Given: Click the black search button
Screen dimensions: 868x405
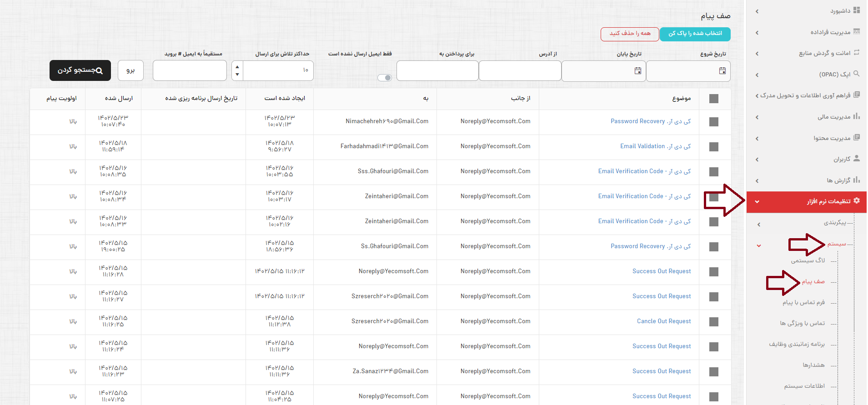Looking at the screenshot, I should pos(80,70).
